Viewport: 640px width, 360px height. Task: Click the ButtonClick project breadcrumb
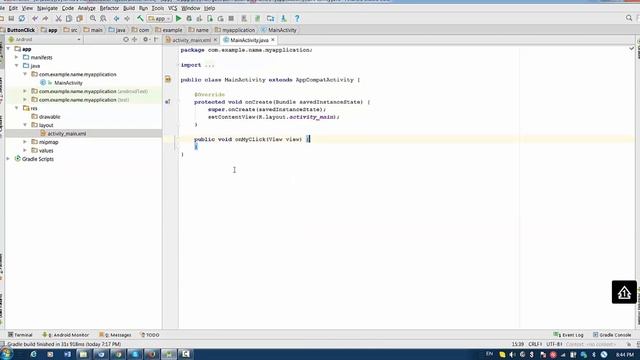click(18, 30)
